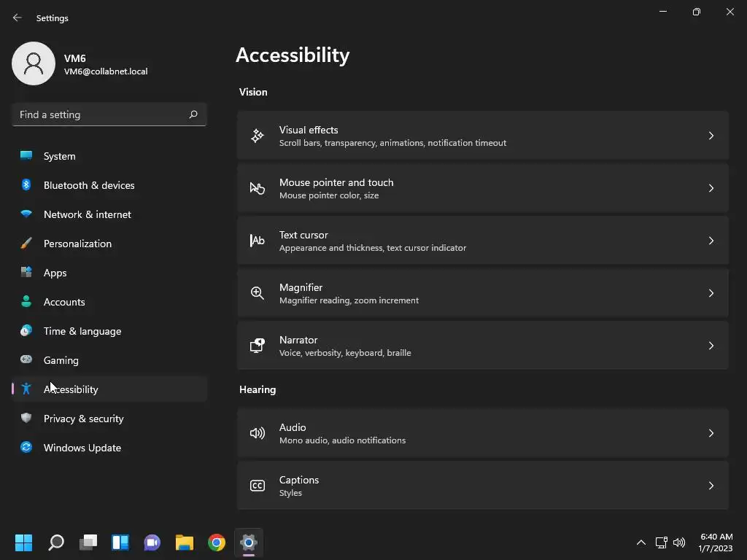Click the Audio speaker icon

258,433
